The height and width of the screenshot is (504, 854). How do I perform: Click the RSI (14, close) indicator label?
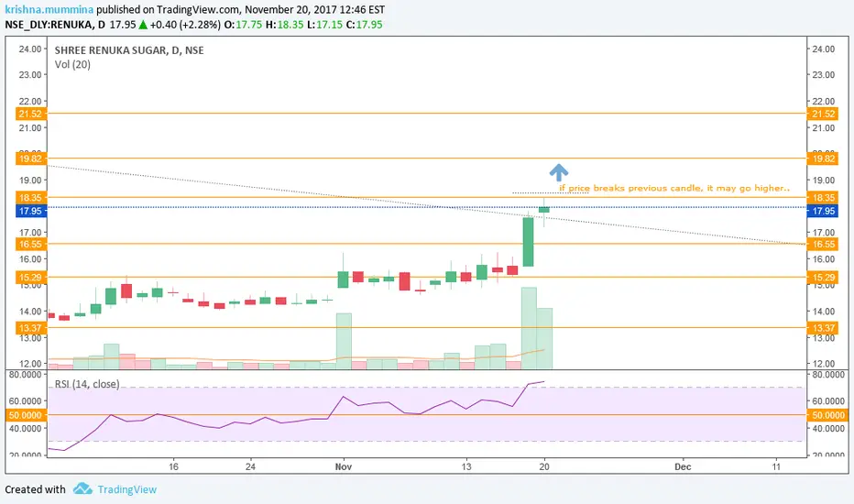point(87,384)
